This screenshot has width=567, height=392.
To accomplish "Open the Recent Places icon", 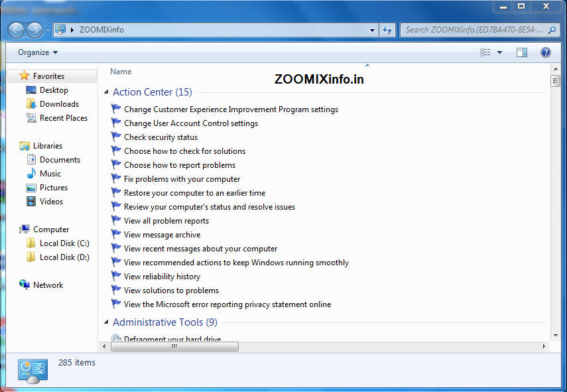I will [x=31, y=117].
